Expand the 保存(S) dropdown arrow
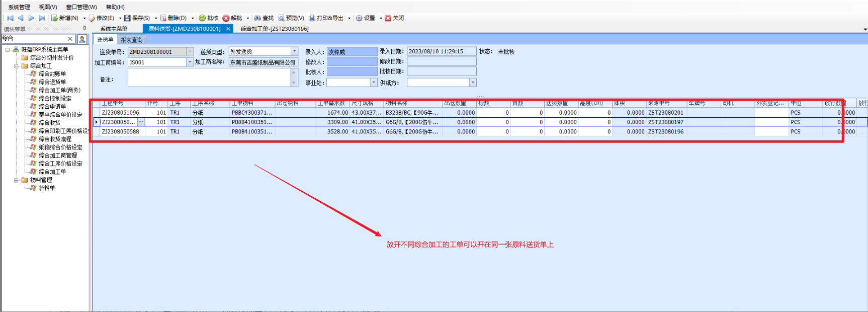 pyautogui.click(x=156, y=18)
